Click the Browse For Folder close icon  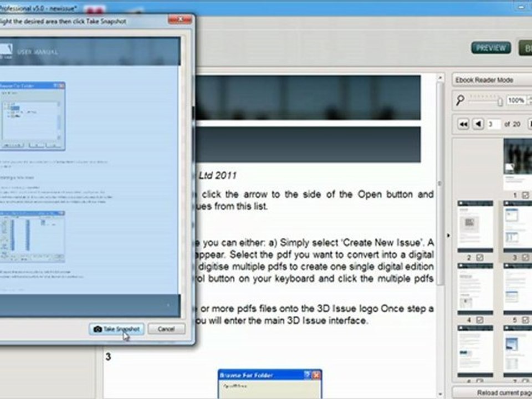[x=316, y=375]
